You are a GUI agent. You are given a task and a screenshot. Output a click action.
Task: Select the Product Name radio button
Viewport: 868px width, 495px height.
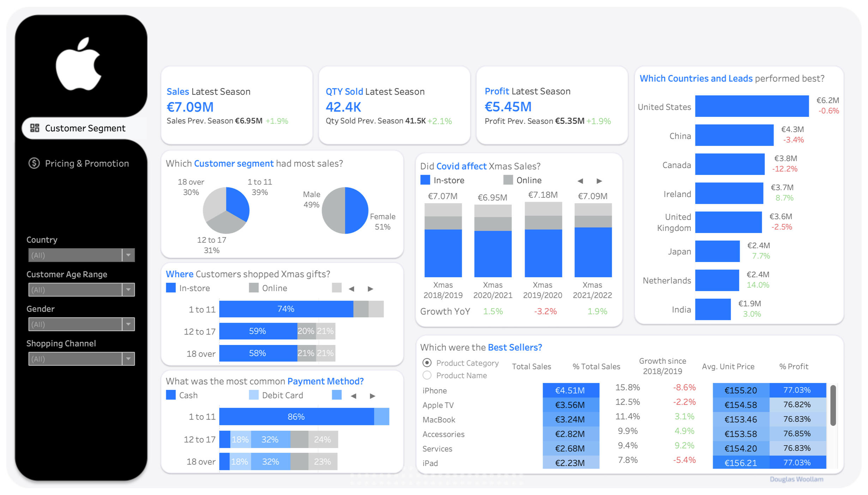[x=427, y=375]
